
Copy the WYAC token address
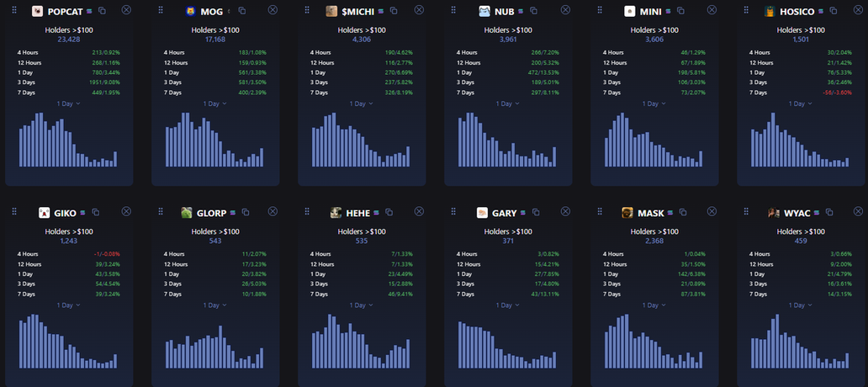click(829, 213)
